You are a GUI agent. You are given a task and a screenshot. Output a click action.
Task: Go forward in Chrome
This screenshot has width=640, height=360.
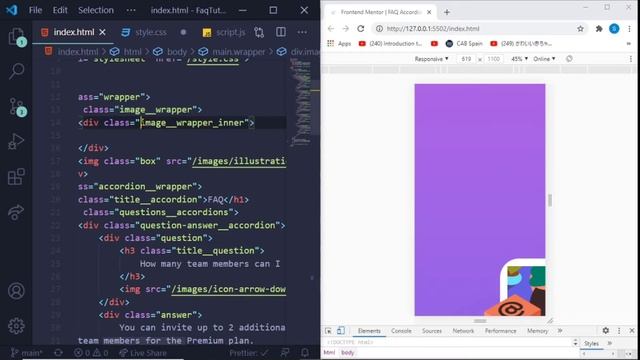coord(345,29)
